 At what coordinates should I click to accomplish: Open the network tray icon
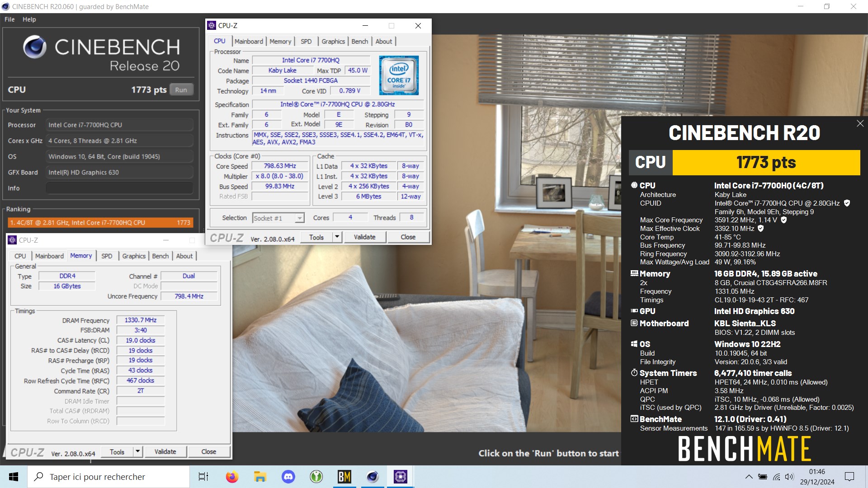[x=776, y=477]
